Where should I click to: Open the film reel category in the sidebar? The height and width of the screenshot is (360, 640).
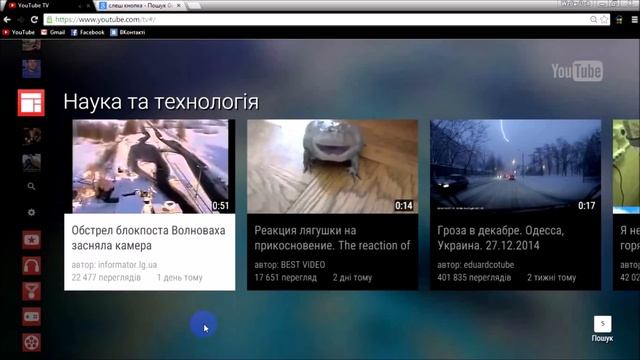(31, 342)
